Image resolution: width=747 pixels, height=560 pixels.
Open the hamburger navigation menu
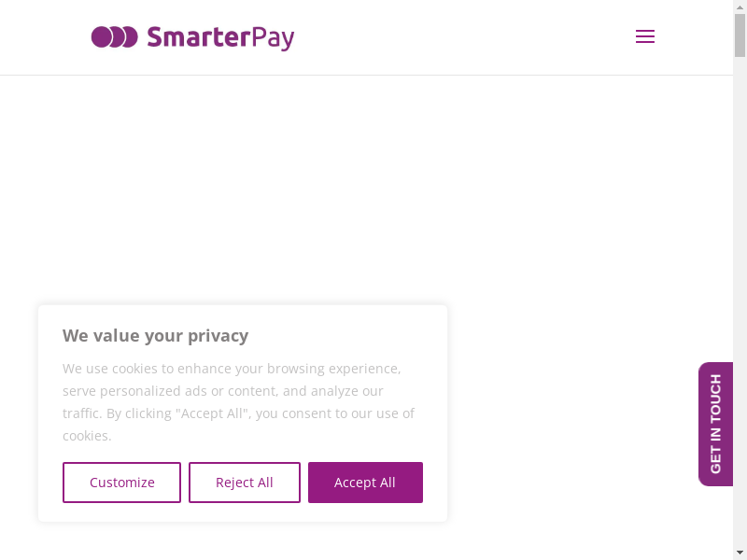coord(644,37)
